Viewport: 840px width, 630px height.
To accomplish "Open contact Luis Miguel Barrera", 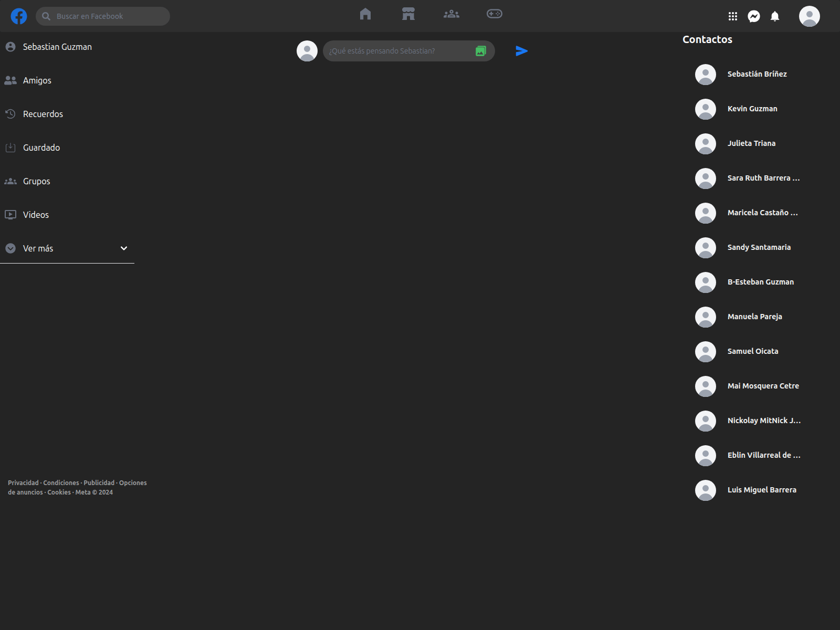I will (761, 490).
